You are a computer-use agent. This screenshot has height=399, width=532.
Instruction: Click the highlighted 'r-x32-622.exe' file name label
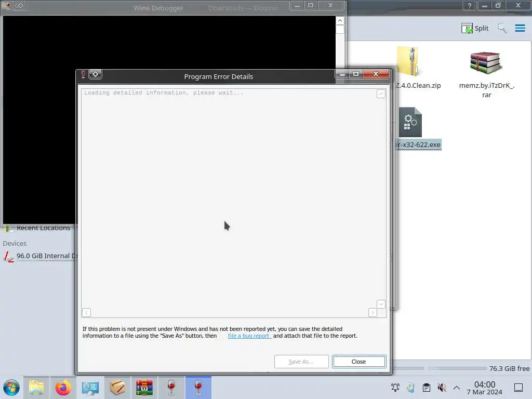[418, 144]
